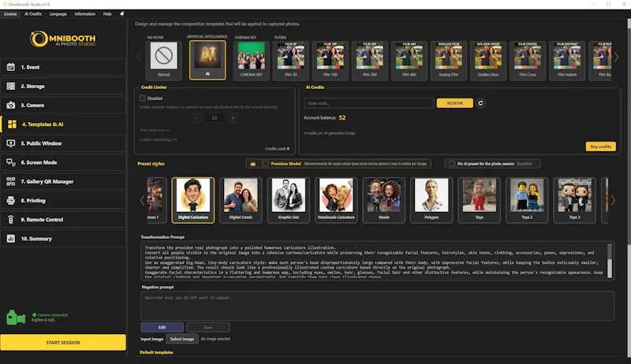Open the 10. Summary section

click(63, 239)
